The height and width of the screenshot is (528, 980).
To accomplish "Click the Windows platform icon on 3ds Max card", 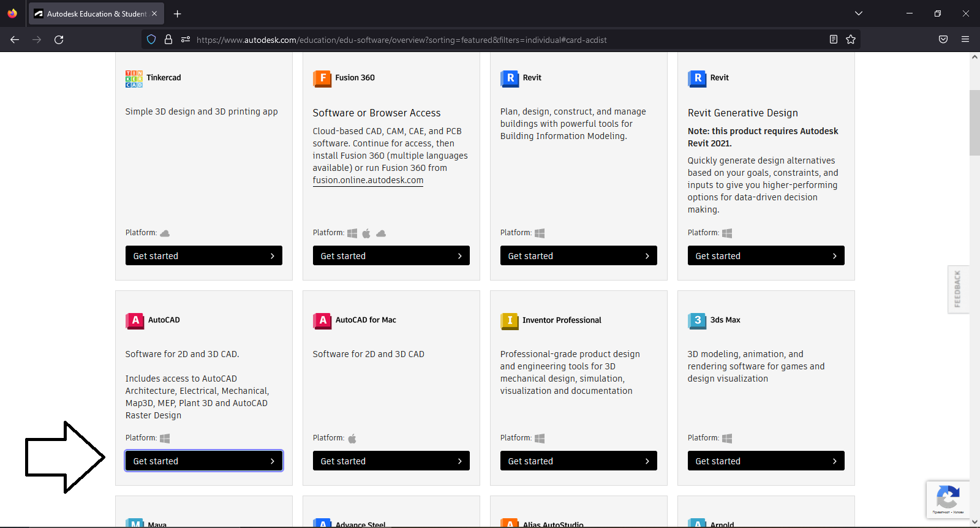I will tap(727, 439).
